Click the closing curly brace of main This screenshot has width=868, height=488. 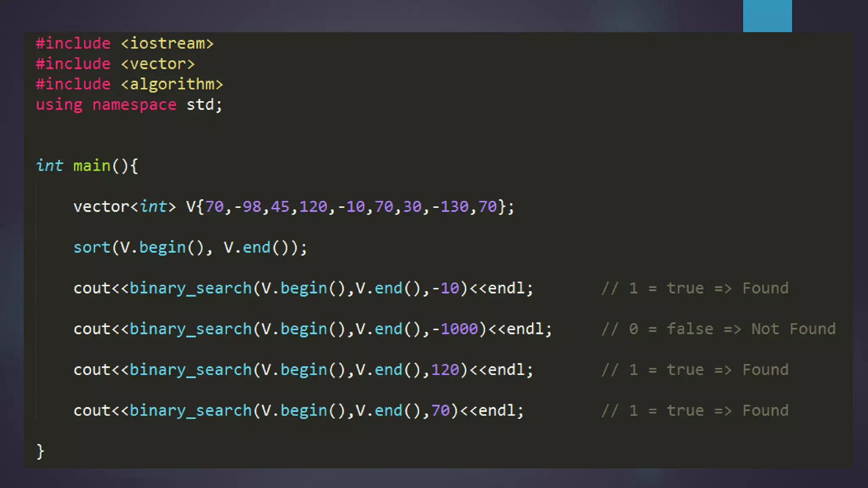coord(40,452)
